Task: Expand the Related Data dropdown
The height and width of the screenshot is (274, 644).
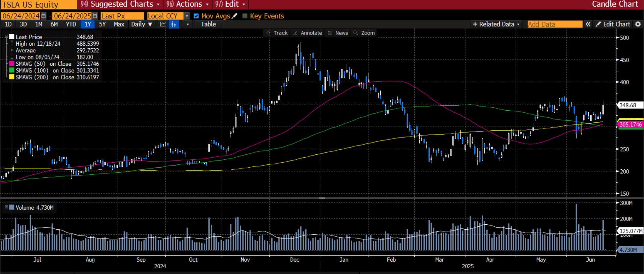Action: (496, 24)
